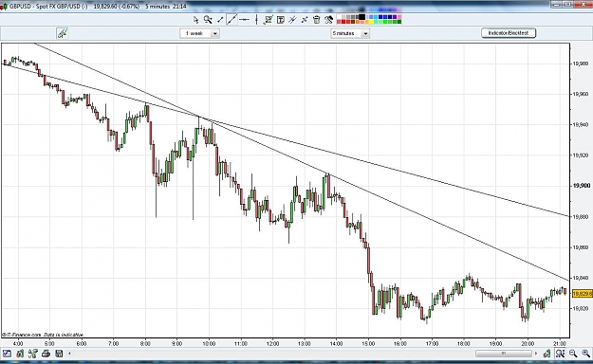Pick the vertical line tool
Image resolution: width=593 pixels, height=364 pixels.
pyautogui.click(x=256, y=20)
